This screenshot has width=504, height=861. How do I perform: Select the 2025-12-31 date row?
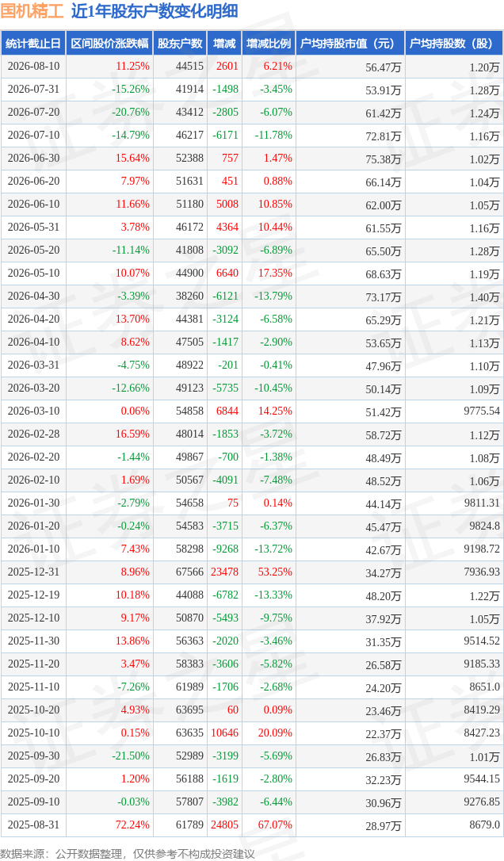(x=252, y=572)
